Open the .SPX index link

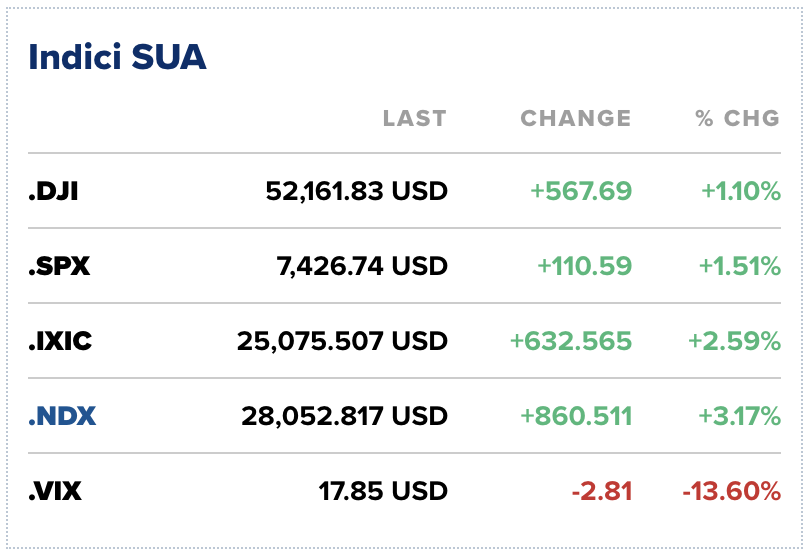59,266
